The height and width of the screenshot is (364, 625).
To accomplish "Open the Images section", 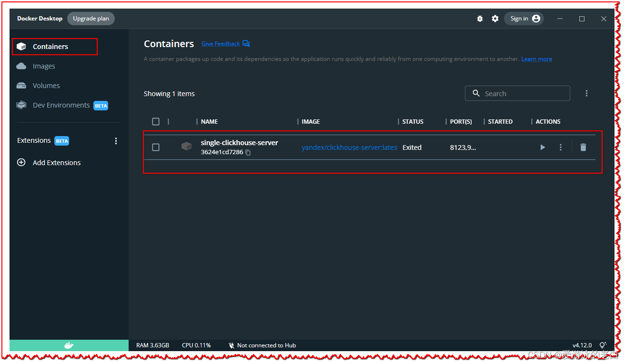I will coord(44,66).
